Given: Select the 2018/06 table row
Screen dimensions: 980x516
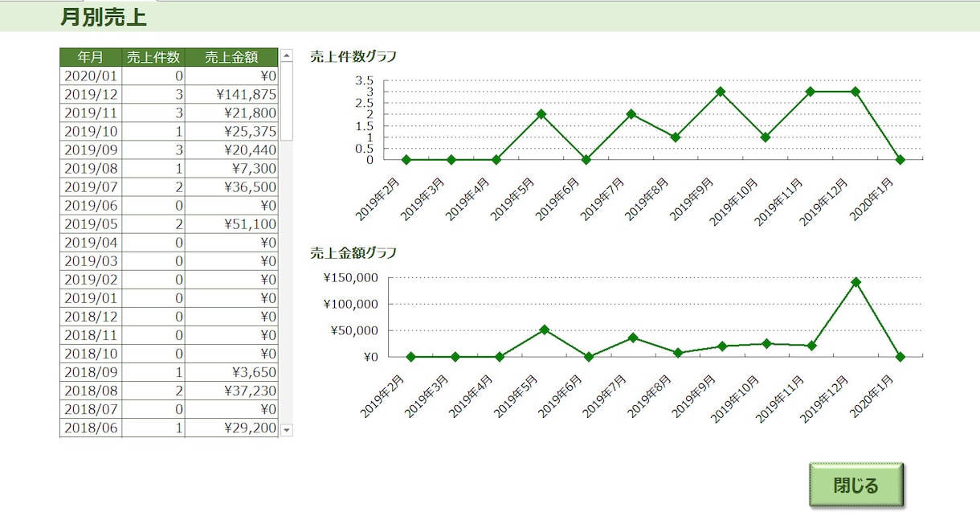Looking at the screenshot, I should click(x=169, y=428).
